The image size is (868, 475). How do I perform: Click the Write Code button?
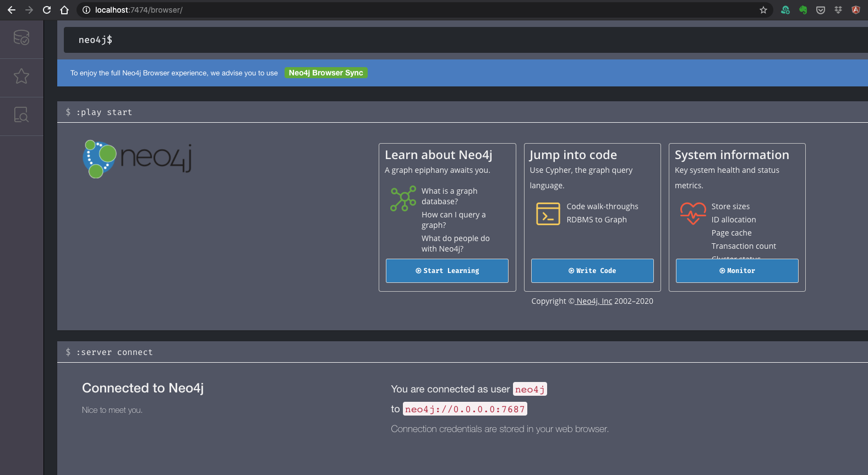point(592,271)
